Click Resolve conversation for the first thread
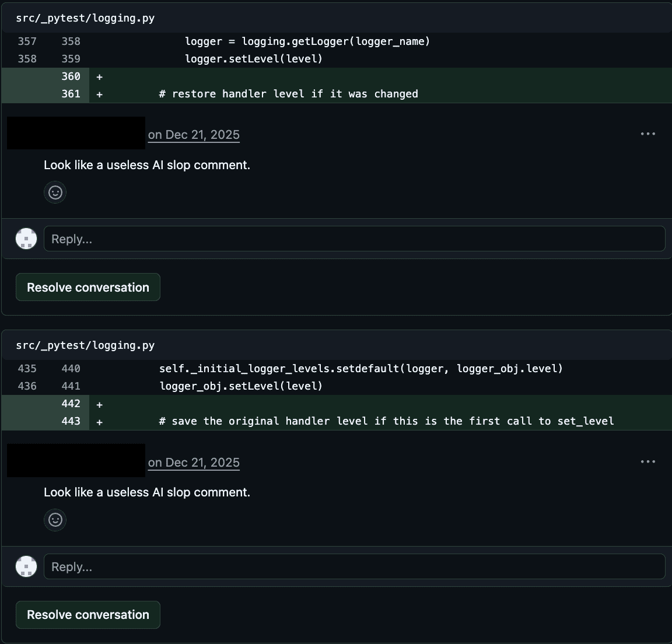The image size is (672, 644). (87, 287)
